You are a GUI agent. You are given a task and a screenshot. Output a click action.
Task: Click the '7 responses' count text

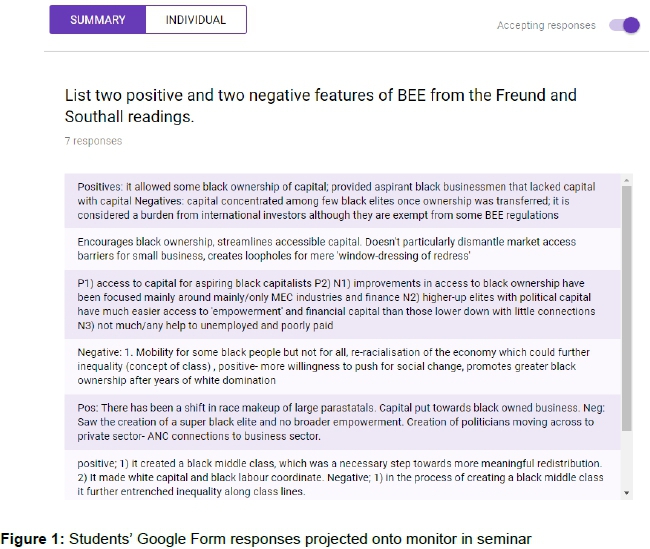[x=93, y=141]
